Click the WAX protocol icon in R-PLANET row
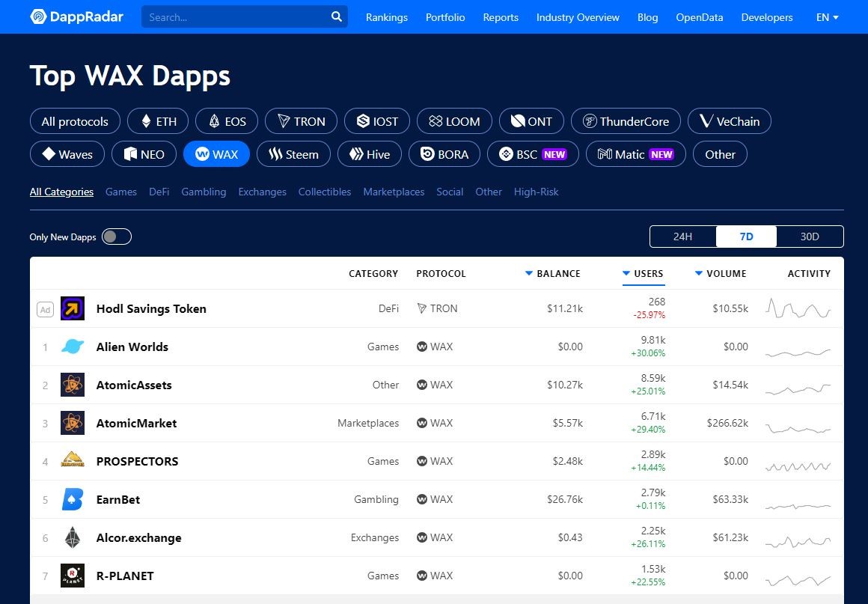Viewport: 868px width, 604px height. [x=422, y=576]
